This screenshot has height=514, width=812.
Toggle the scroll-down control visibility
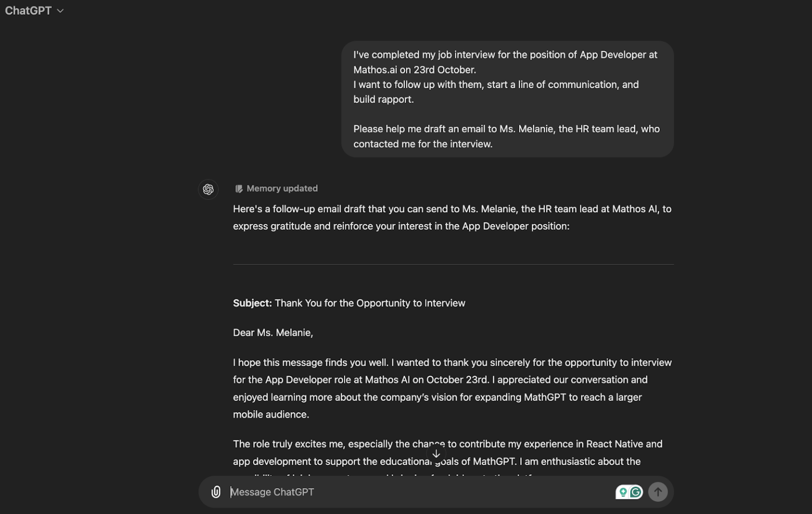coord(436,453)
